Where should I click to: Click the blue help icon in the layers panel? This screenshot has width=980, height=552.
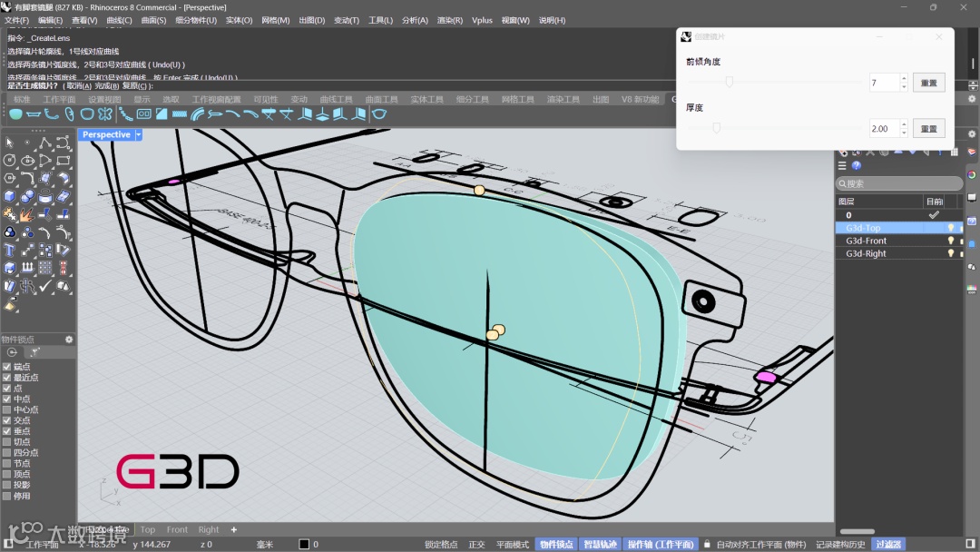[x=857, y=166]
